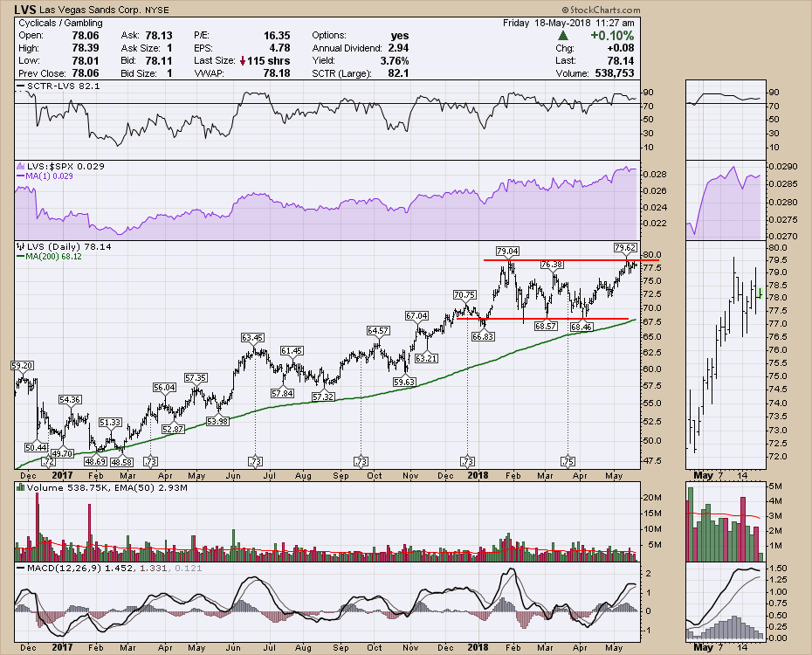
Task: Click the 53.98 price label
Action: pos(217,422)
